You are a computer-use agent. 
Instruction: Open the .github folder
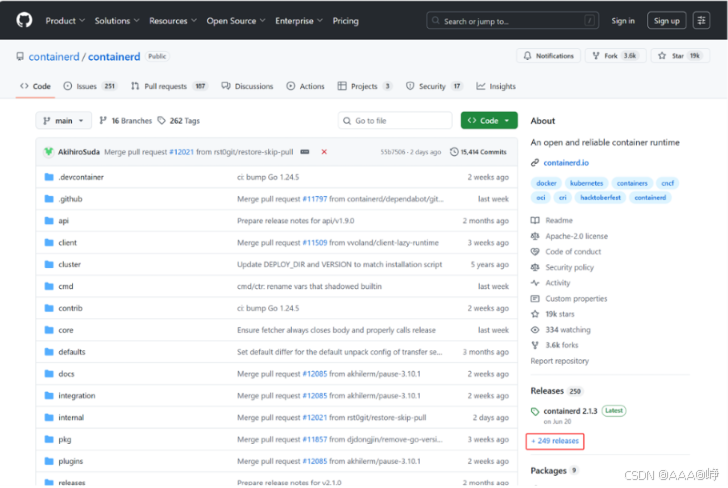coord(70,199)
